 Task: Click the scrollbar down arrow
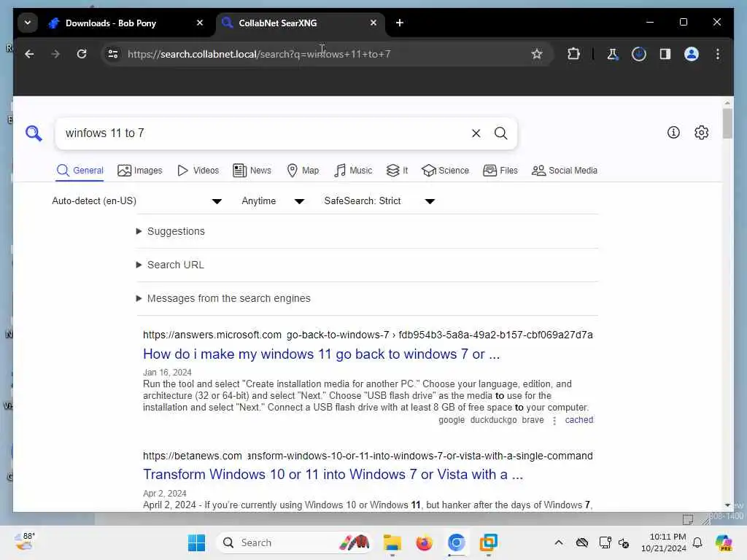click(x=727, y=505)
